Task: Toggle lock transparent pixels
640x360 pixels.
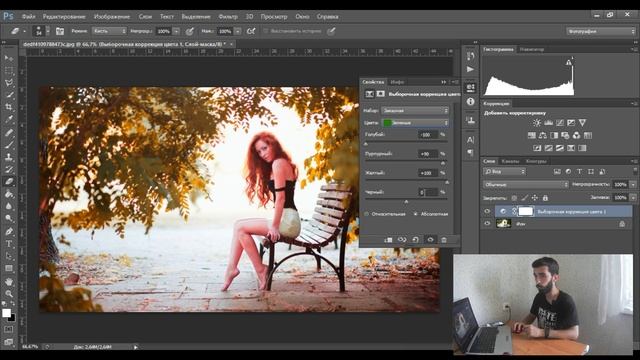Action: tap(514, 198)
